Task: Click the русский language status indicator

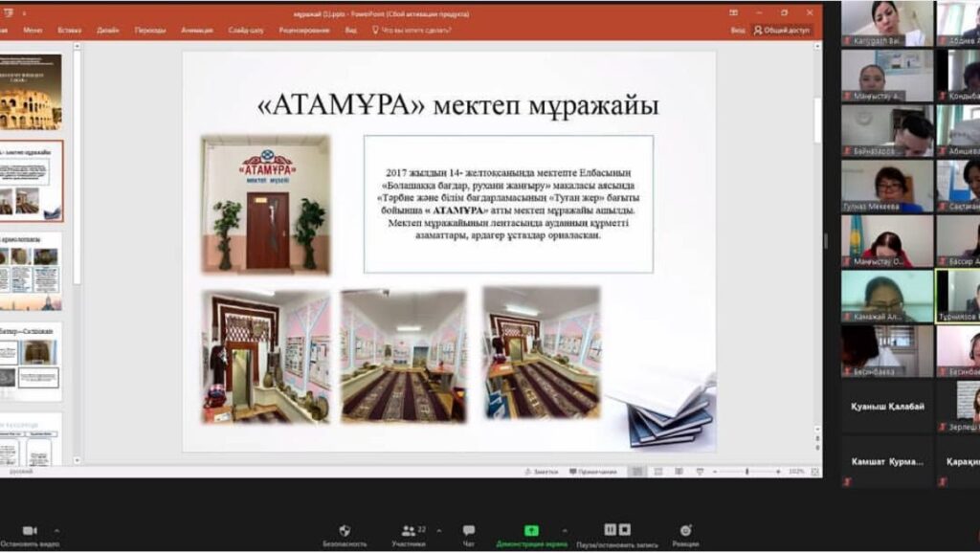Action: pyautogui.click(x=21, y=472)
